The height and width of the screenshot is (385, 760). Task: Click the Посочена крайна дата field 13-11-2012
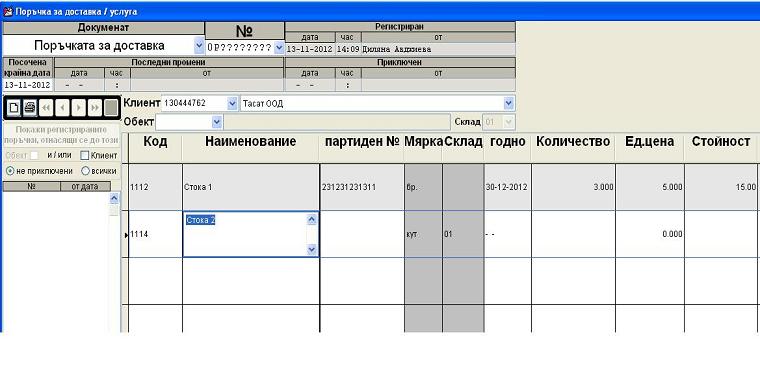pyautogui.click(x=28, y=85)
